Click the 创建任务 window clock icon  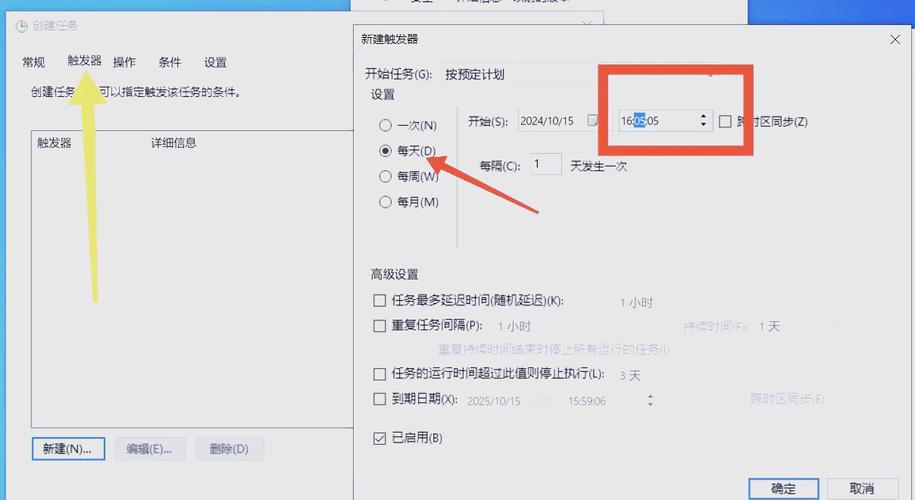[22, 26]
